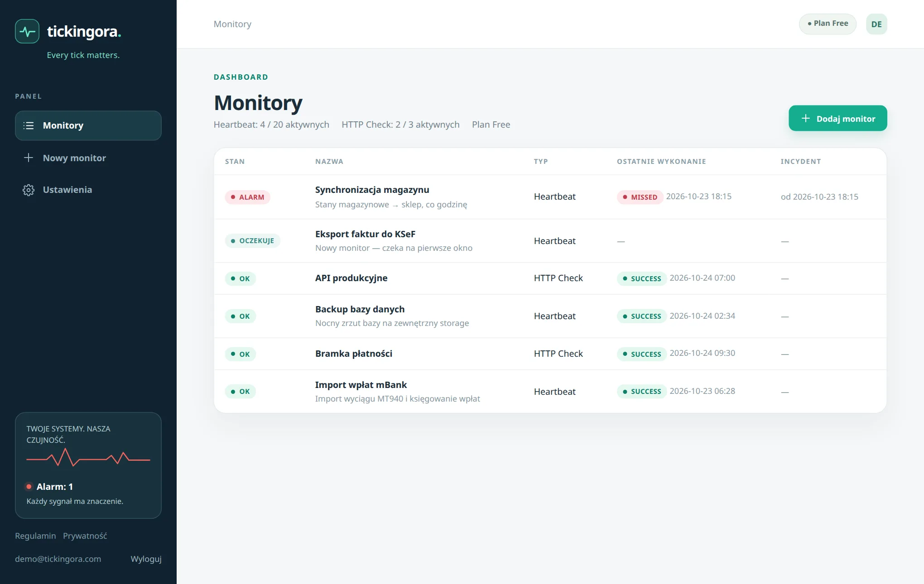Open the Import wpłat mBank monitor

coord(361,385)
